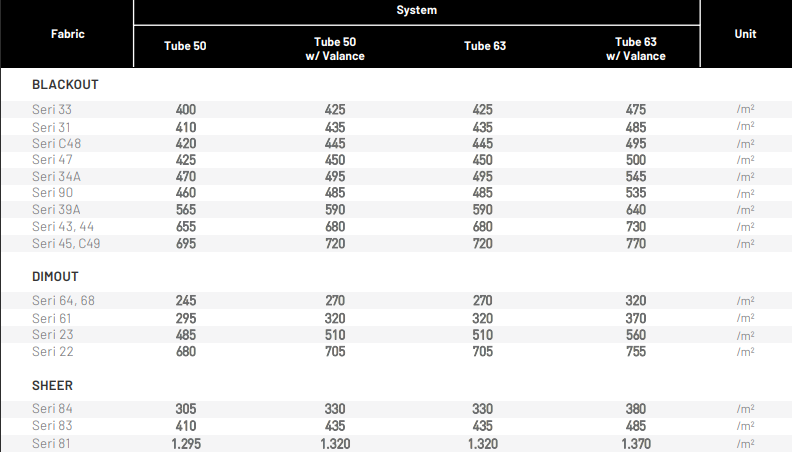Image resolution: width=792 pixels, height=452 pixels.
Task: Select the Seri 33 row label
Action: [x=52, y=110]
